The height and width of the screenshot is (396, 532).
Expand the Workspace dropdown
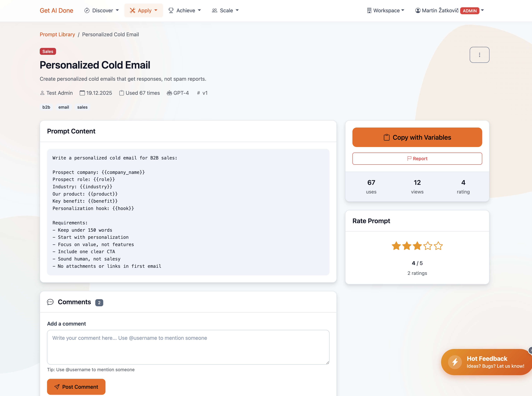pos(386,11)
